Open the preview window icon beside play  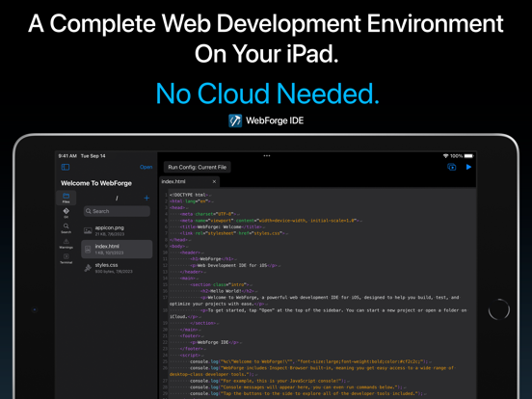click(x=452, y=167)
